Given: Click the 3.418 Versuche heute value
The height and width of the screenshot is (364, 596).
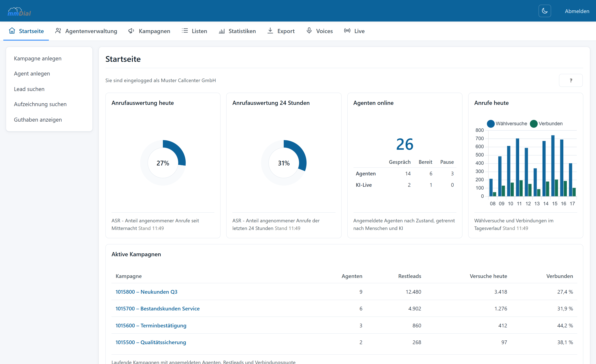Looking at the screenshot, I should click(x=500, y=292).
